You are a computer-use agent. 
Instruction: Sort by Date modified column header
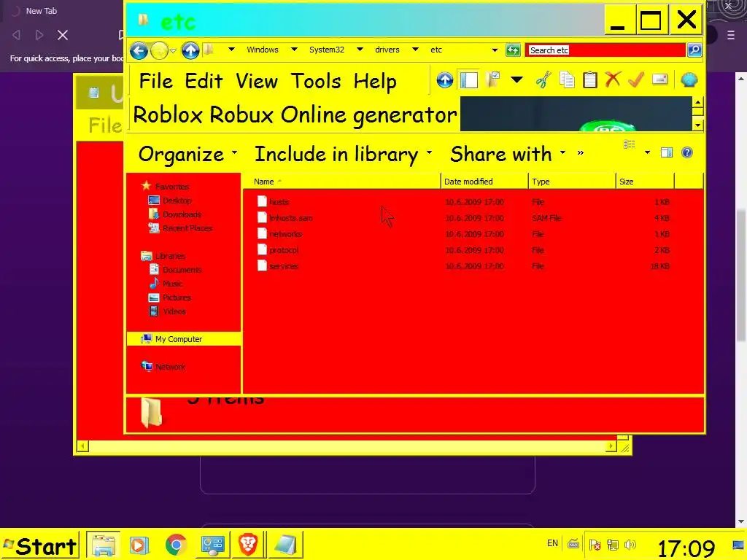[x=484, y=182]
